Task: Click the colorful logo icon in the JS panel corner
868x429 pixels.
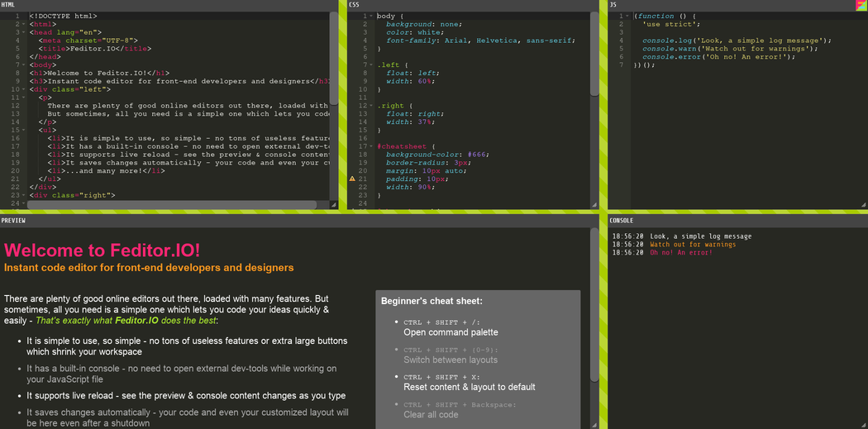Action: [861, 5]
